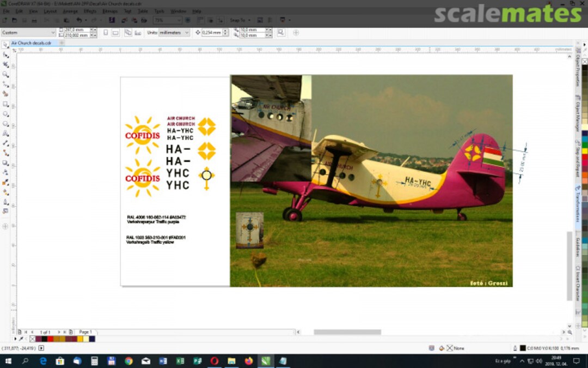Switch page to portrait orientation
The width and height of the screenshot is (588, 368).
(x=106, y=33)
